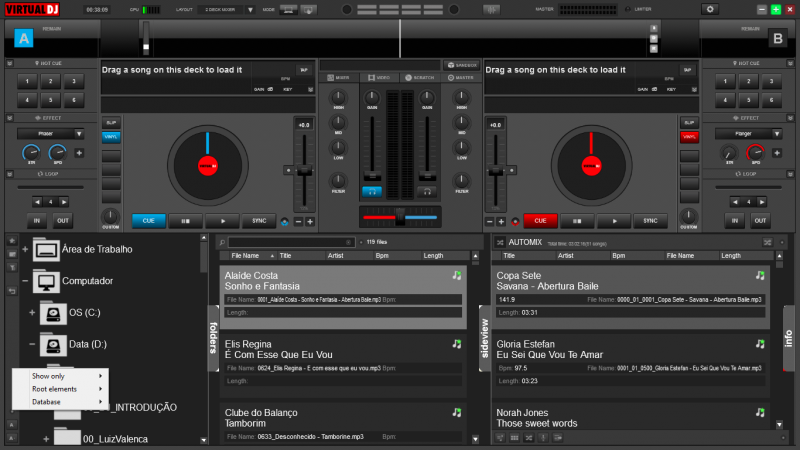
Task: Click the browser search field
Action: (x=290, y=242)
